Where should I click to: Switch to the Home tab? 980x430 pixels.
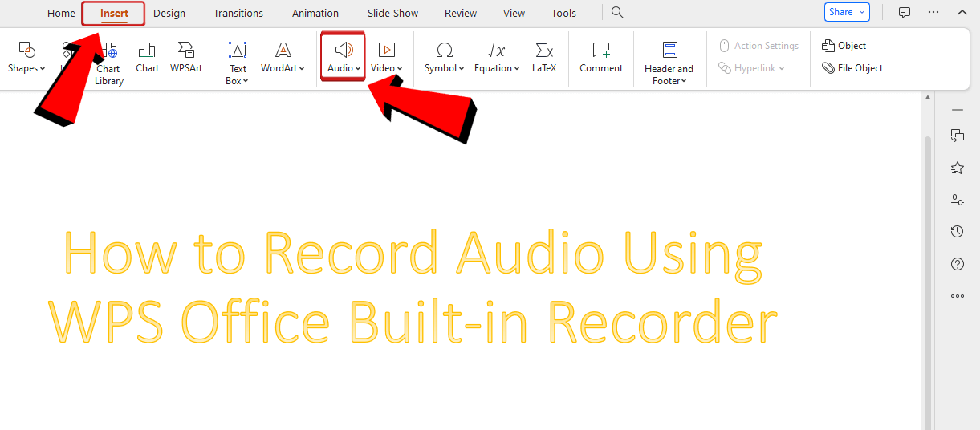coord(61,13)
